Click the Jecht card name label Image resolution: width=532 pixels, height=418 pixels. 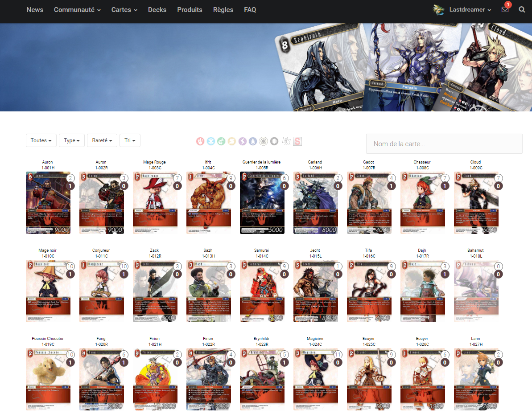[315, 250]
